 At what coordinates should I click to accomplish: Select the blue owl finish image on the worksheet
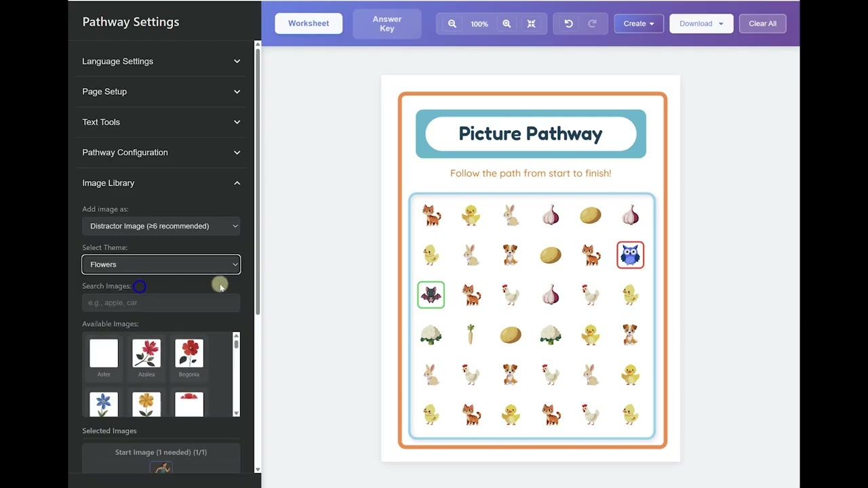coord(631,255)
